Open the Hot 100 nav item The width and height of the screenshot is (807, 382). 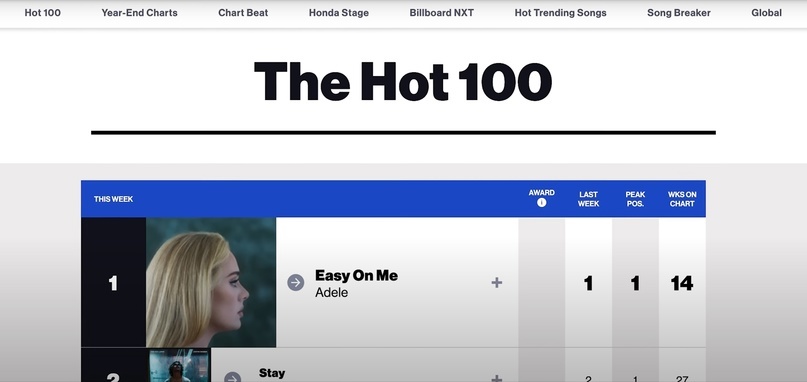point(43,13)
